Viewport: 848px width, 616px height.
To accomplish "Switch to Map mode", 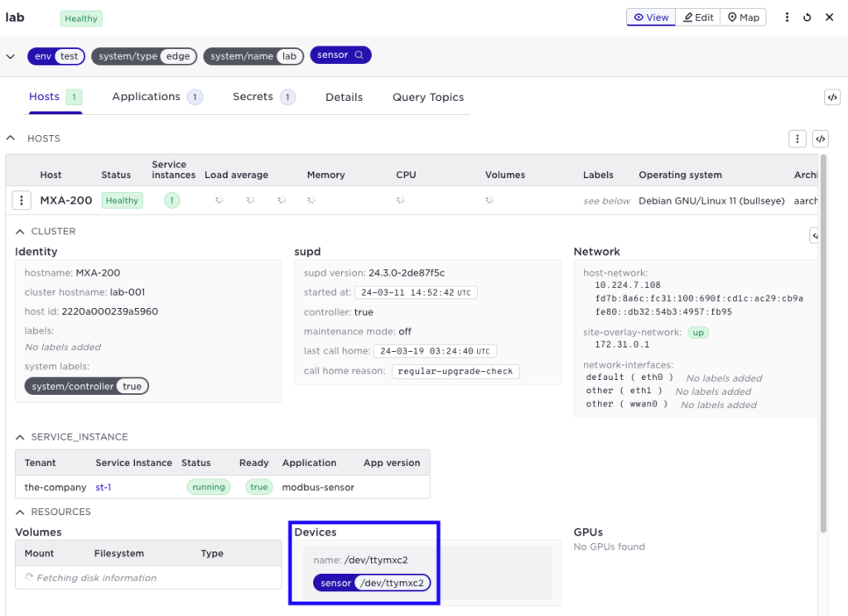I will [743, 17].
